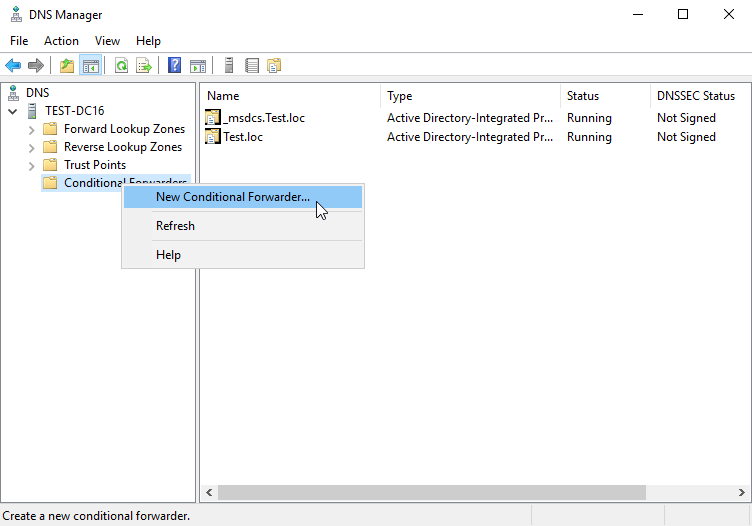
Task: Toggle the Show/Hide Console Tree icon
Action: 91,65
